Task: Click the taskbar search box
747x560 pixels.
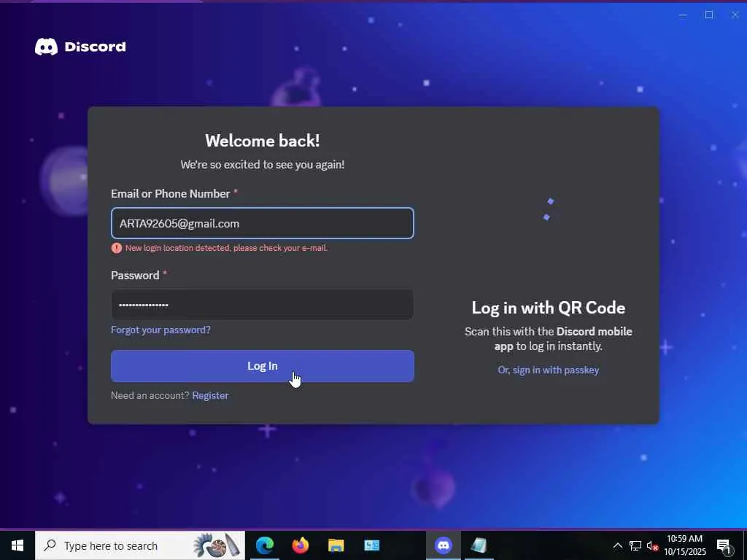Action: click(140, 545)
